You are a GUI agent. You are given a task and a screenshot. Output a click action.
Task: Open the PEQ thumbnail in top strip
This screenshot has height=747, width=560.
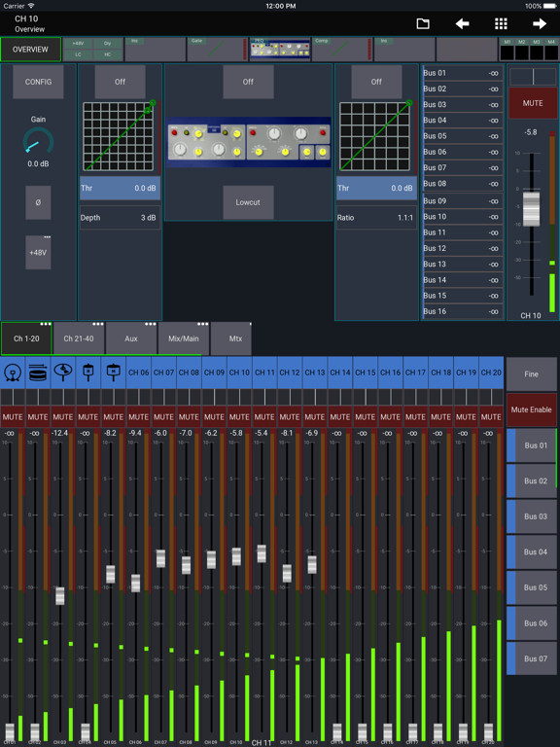point(280,50)
